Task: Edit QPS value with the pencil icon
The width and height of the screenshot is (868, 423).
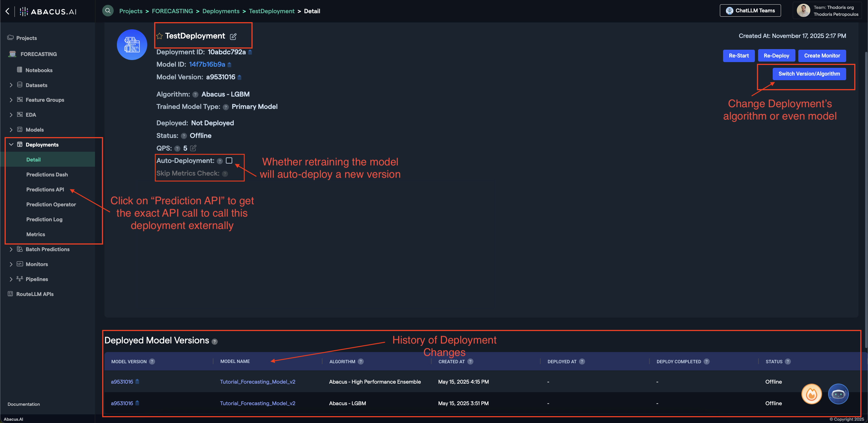Action: pos(193,148)
